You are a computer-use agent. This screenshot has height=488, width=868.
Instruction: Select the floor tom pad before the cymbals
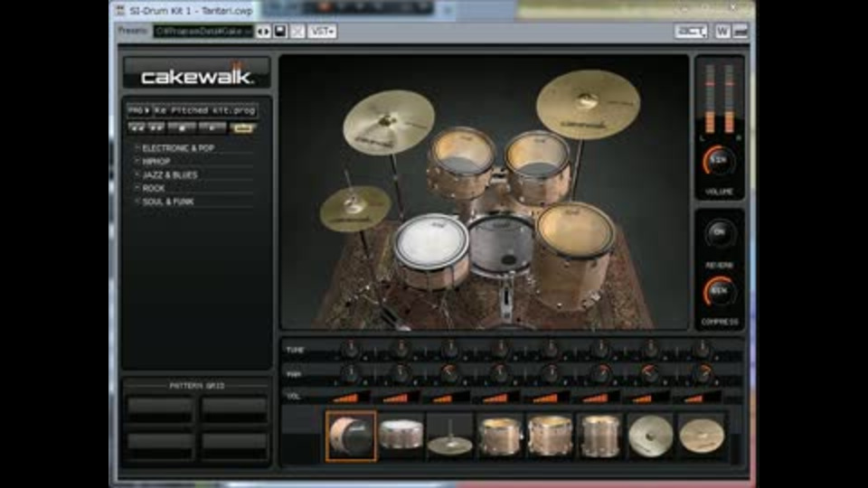(x=600, y=436)
